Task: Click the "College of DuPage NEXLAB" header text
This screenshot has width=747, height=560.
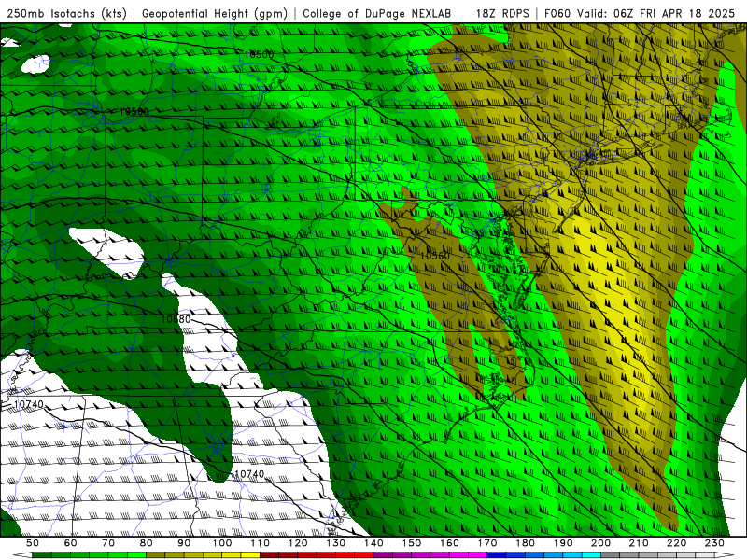Action: tap(377, 13)
